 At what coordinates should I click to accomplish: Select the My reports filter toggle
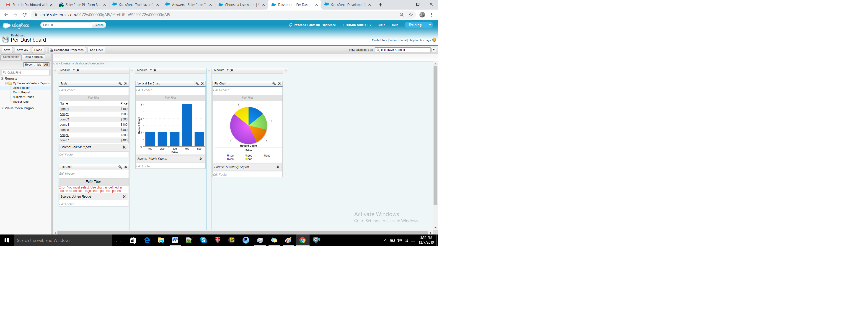pos(39,65)
